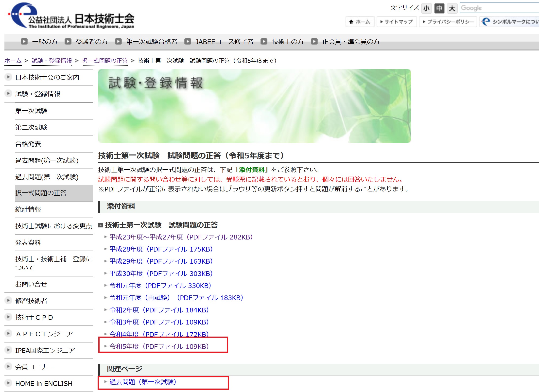Expand the arrow beside 技術士ＣＰＤ
The width and height of the screenshot is (539, 392).
[x=8, y=317]
